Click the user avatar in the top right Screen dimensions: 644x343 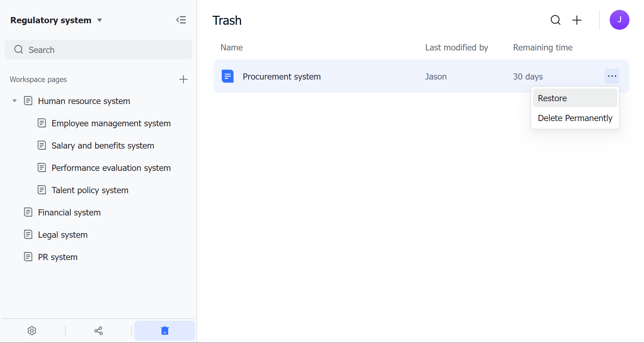tap(620, 20)
